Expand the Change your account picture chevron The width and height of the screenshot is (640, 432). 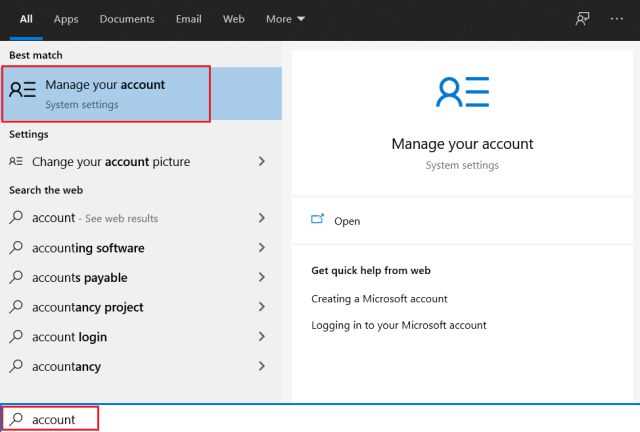261,161
